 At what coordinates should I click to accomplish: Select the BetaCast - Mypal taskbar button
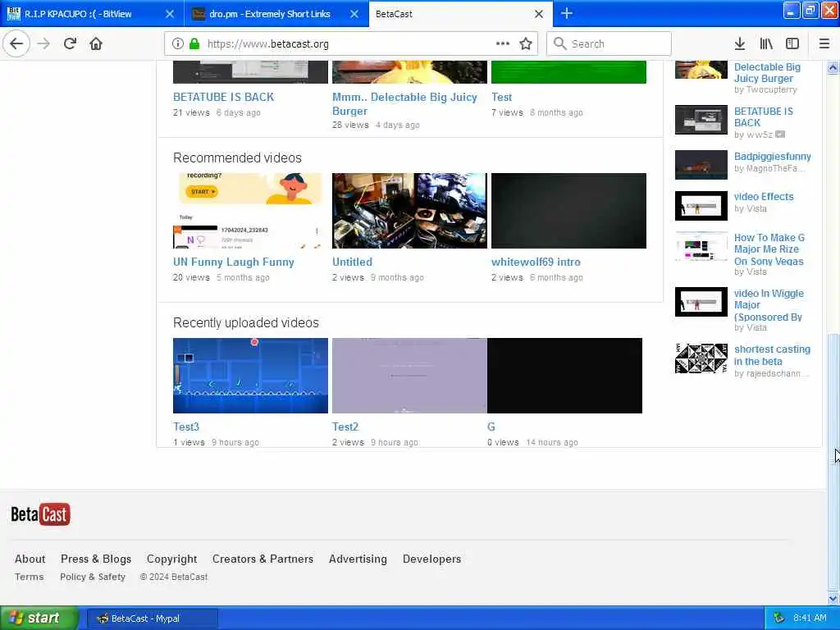[x=153, y=619]
